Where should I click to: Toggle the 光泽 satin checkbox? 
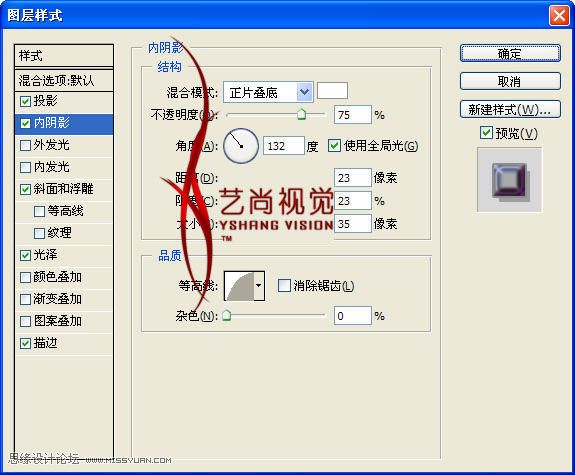coord(25,255)
